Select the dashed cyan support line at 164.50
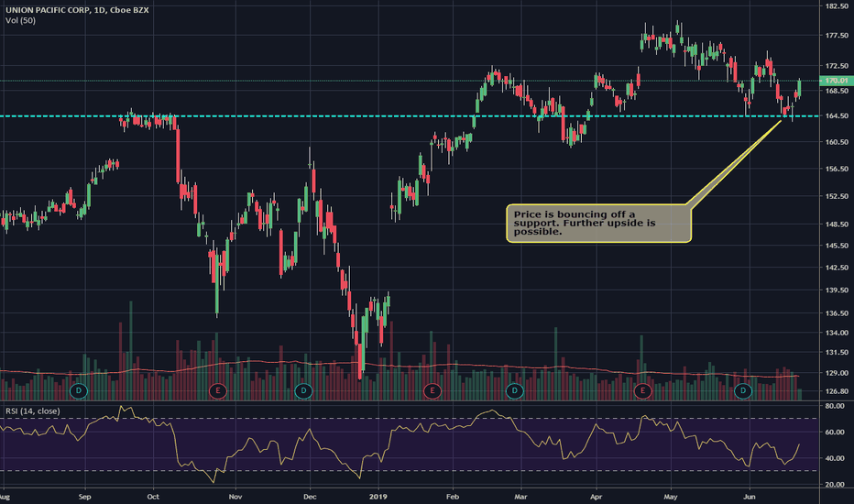The height and width of the screenshot is (504, 854). (410, 116)
